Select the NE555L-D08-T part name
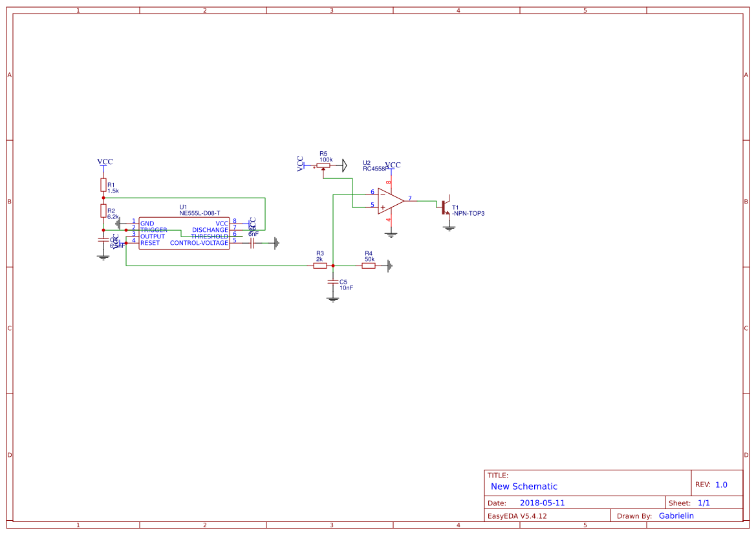Image resolution: width=756 pixels, height=535 pixels. (200, 213)
